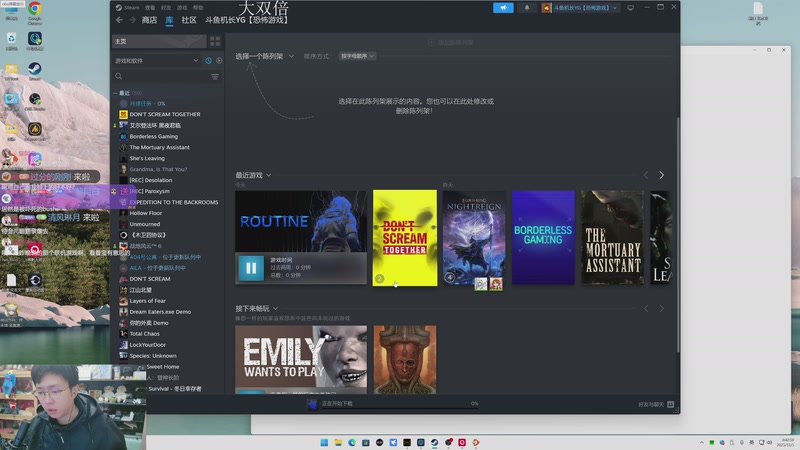
Task: Open the 好友与聊天 friends and chat button
Action: point(656,404)
